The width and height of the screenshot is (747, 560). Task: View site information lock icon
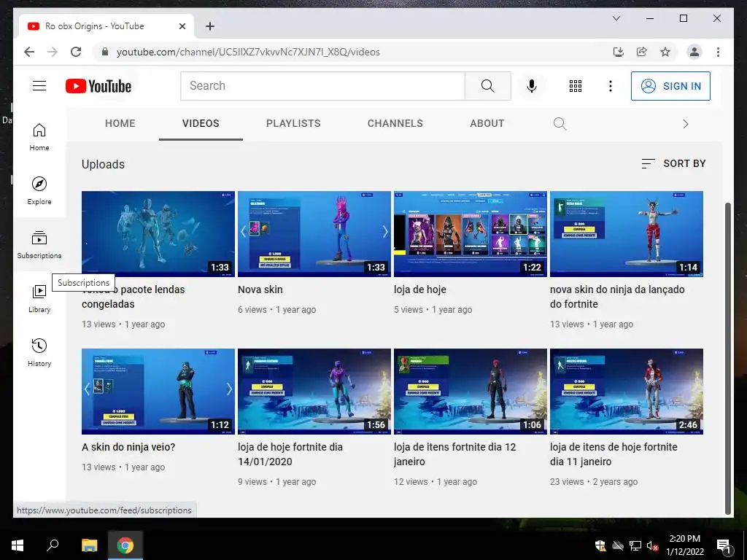105,52
